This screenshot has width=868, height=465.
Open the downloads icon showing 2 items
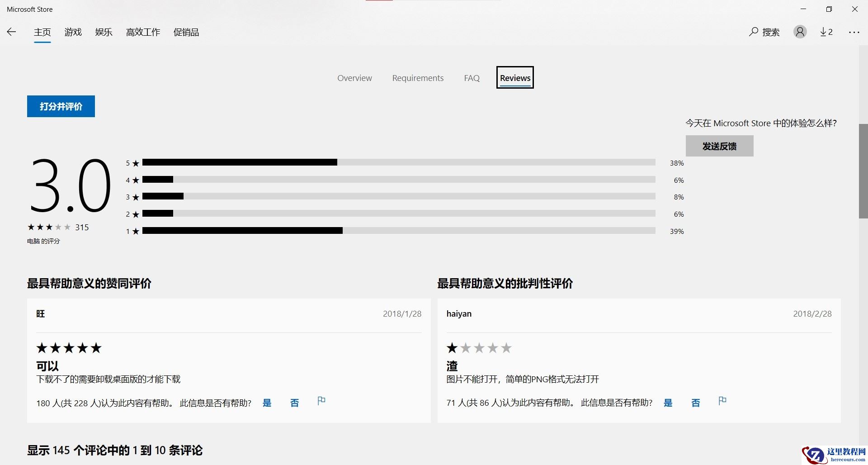pos(826,32)
